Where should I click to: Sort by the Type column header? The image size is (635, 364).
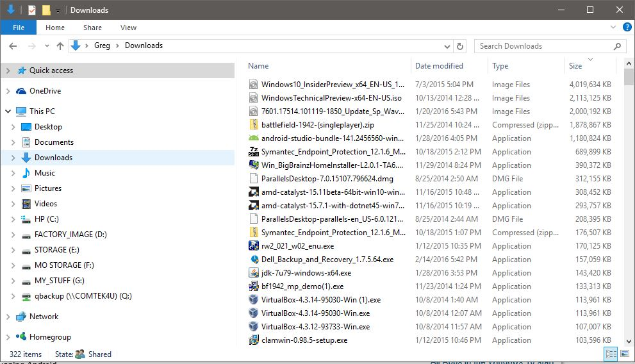[500, 66]
